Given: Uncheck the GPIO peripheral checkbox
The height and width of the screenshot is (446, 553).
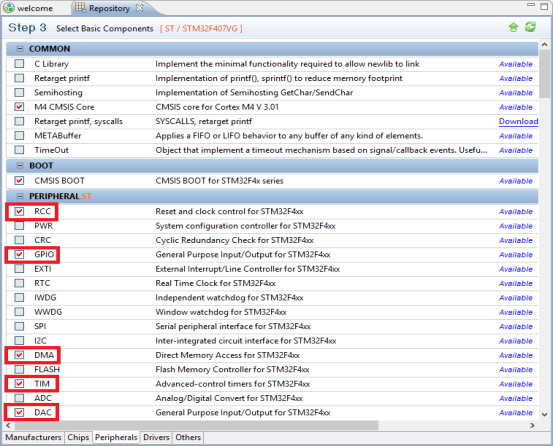Looking at the screenshot, I should pos(19,254).
